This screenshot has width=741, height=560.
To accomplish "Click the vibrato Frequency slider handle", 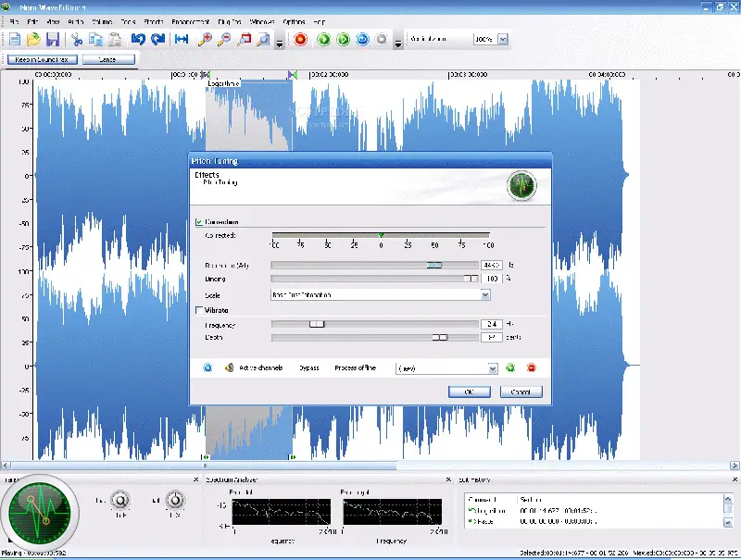I will coord(317,324).
